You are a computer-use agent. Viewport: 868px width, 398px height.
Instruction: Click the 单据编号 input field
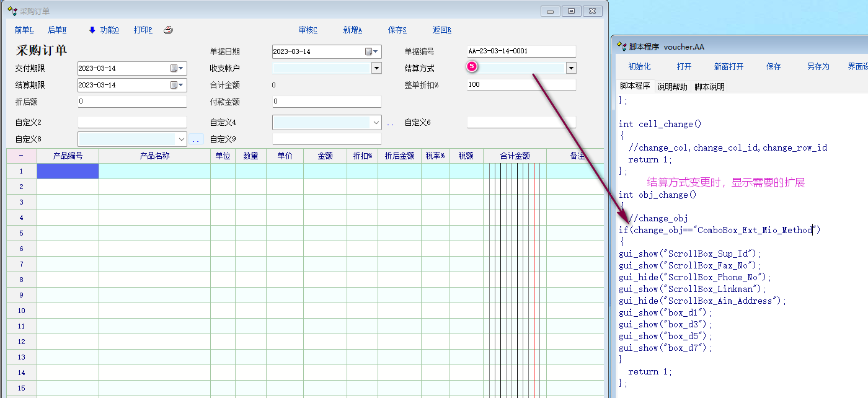coord(521,51)
